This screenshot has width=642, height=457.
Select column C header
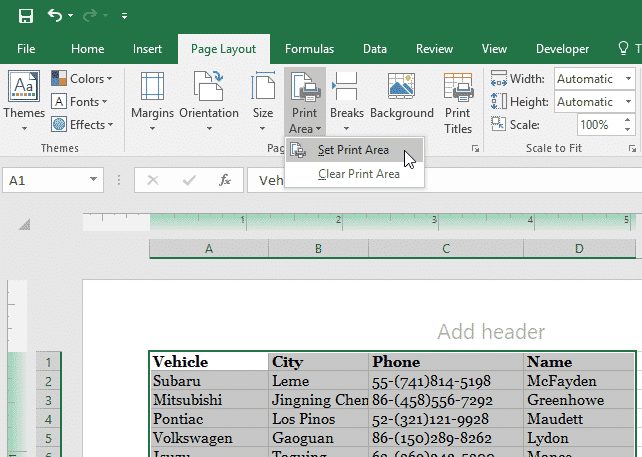(x=446, y=249)
